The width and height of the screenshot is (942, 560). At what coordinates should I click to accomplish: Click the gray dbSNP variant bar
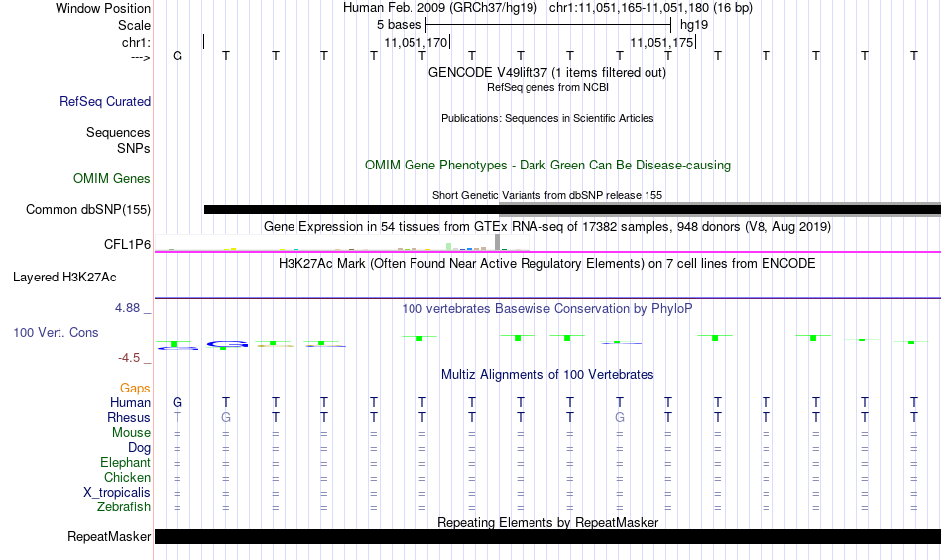(x=720, y=209)
